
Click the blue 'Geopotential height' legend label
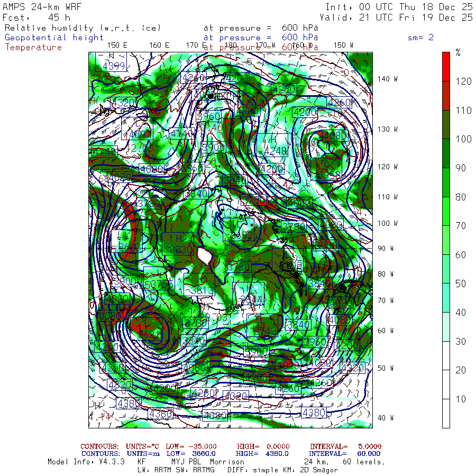(x=54, y=38)
